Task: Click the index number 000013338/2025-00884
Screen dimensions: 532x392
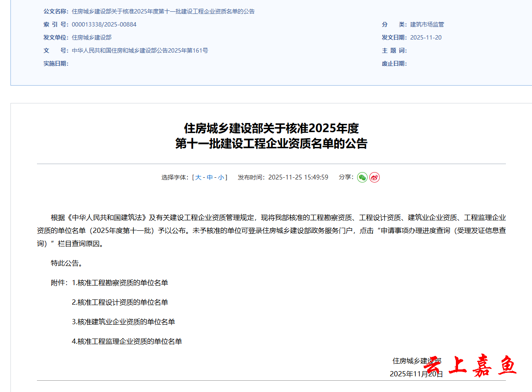Action: point(104,24)
